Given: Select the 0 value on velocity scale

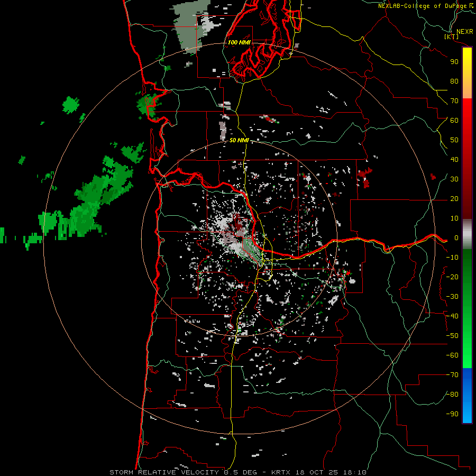Looking at the screenshot, I should tap(456, 238).
